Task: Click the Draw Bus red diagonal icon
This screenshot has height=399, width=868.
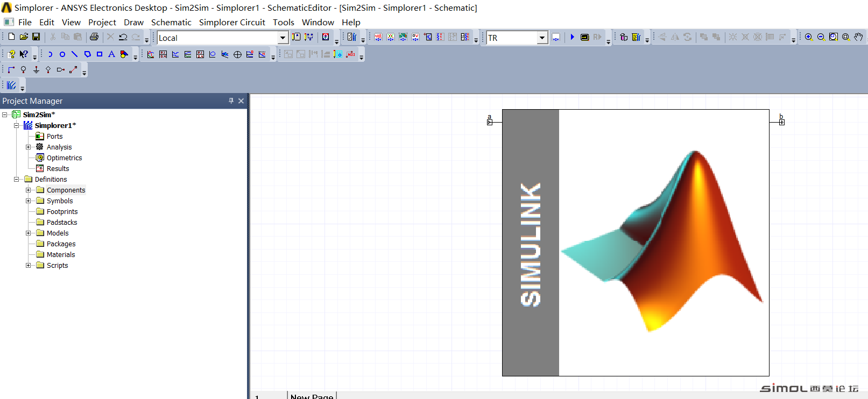Action: pos(73,69)
